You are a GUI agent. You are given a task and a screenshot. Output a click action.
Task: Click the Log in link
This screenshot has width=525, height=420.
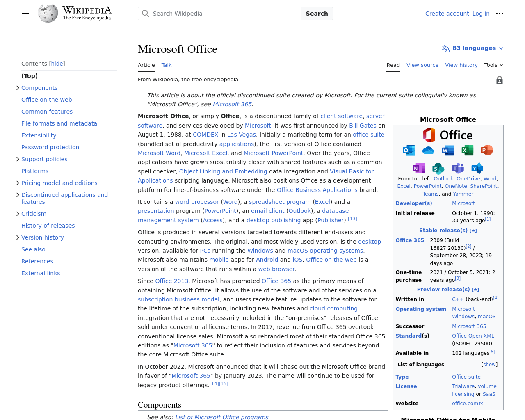[481, 14]
